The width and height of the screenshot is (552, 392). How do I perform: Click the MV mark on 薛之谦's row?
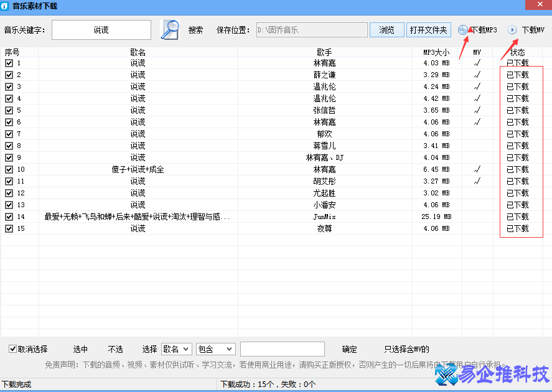point(477,74)
